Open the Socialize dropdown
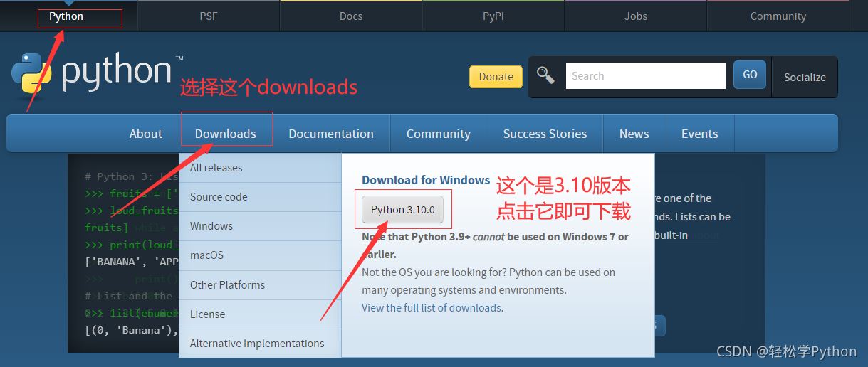 pos(805,77)
